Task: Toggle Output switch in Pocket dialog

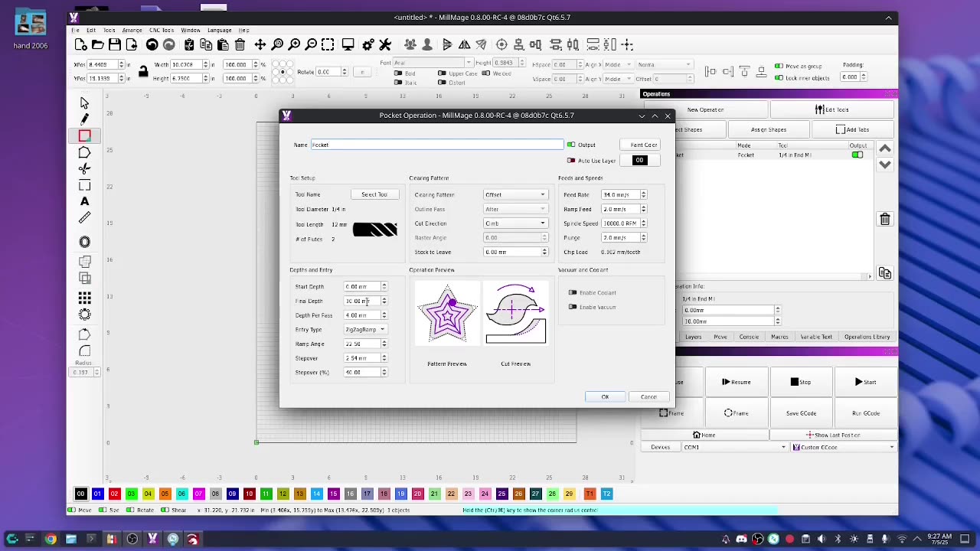Action: 571,145
